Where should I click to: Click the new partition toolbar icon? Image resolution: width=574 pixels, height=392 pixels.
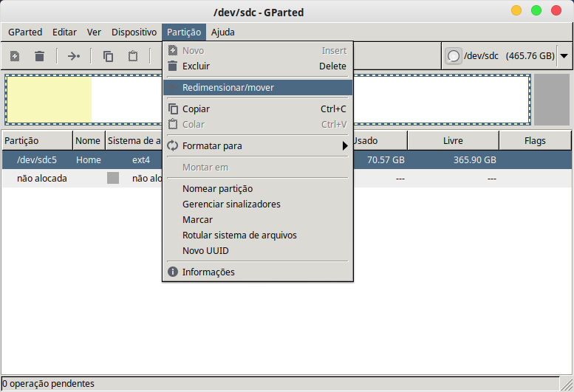tap(15, 56)
